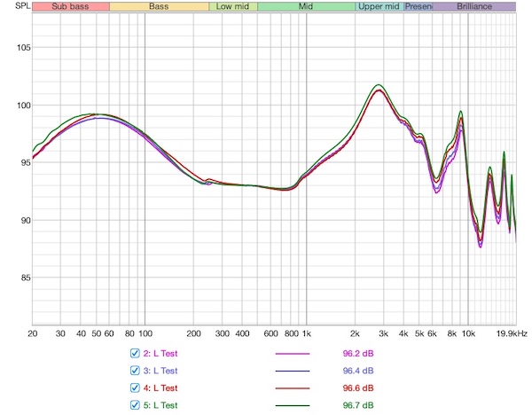Select the Mid frequency band label
532x415 pixels.
[306, 6]
